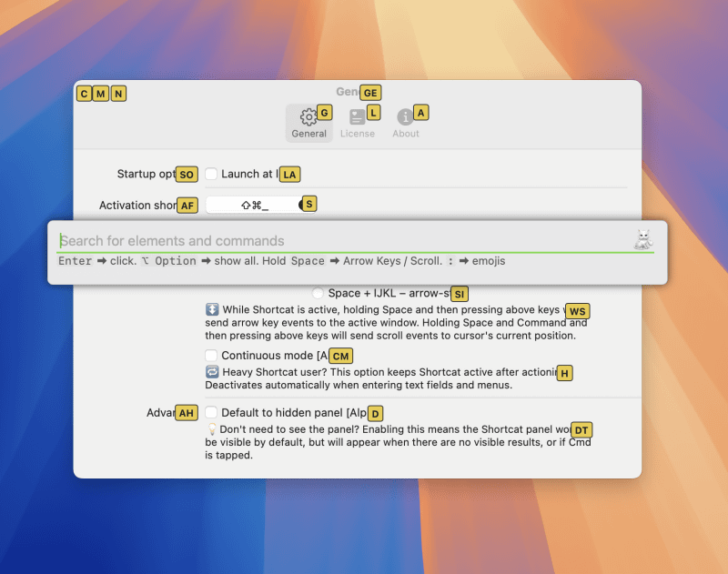Click the up-down arrows icon beside While Shortcat
Image resolution: width=728 pixels, height=574 pixels.
(x=212, y=309)
